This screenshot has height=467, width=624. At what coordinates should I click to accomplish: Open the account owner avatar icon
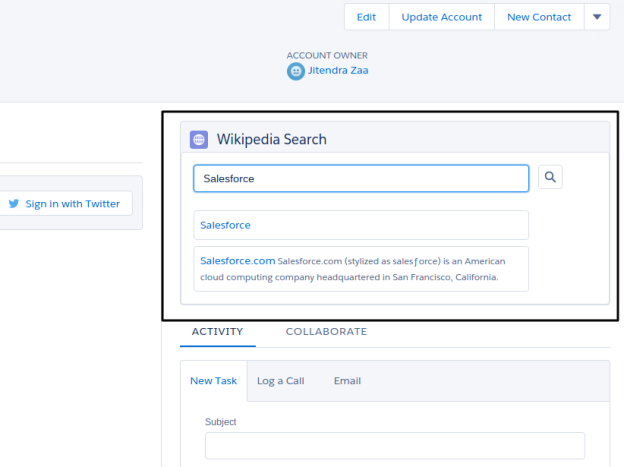click(x=296, y=71)
